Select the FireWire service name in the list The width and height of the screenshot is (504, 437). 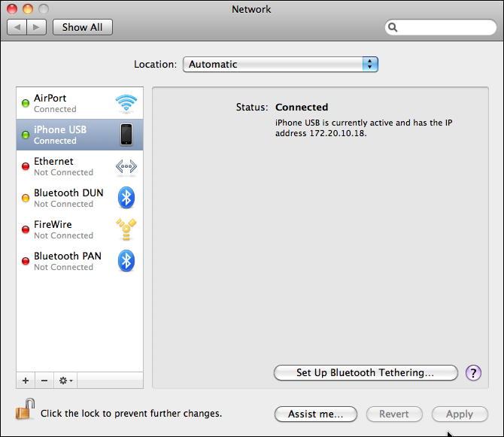pyautogui.click(x=53, y=224)
